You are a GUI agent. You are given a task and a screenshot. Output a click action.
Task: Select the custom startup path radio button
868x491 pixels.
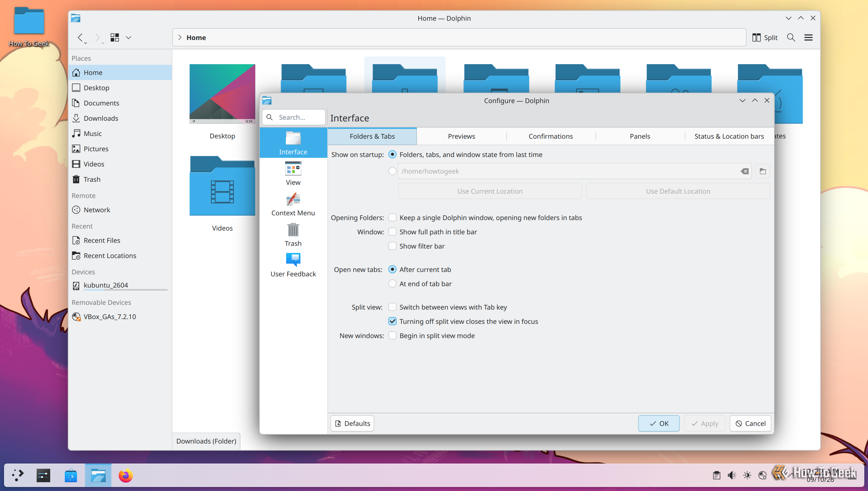point(392,171)
